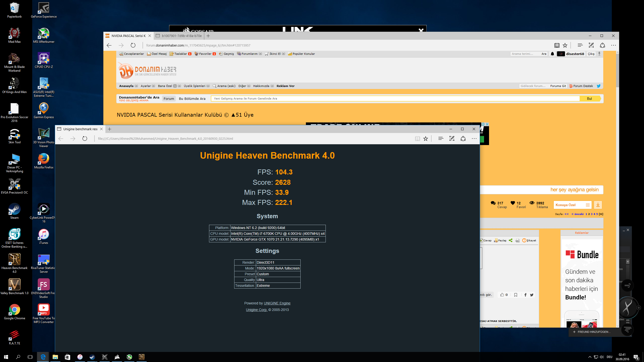
Task: Select Forum search scope tab
Action: (169, 99)
